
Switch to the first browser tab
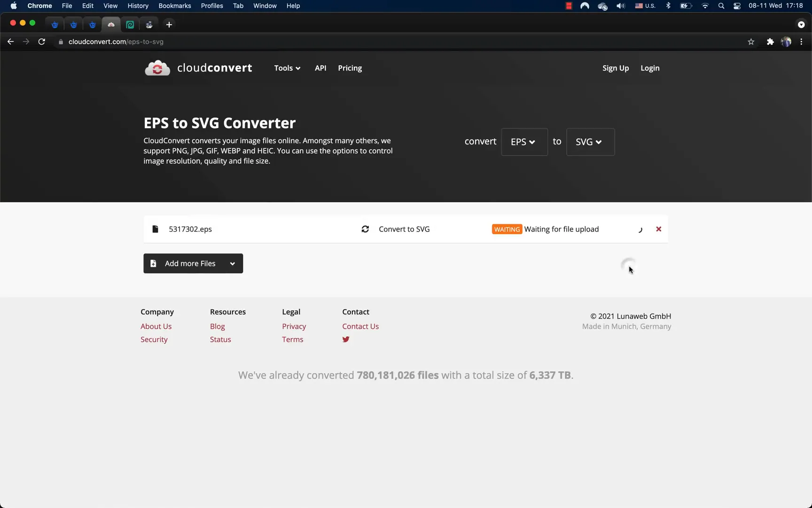click(55, 24)
